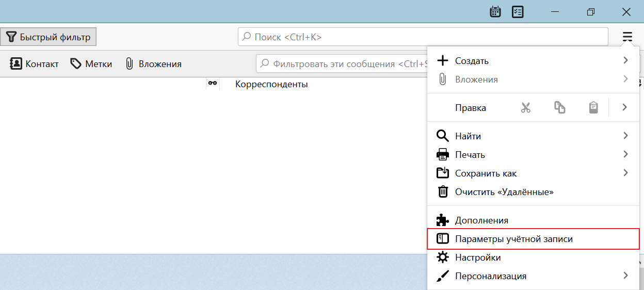Image resolution: width=644 pixels, height=290 pixels.
Task: Toggle the Вложения filter in toolbar
Action: coord(153,64)
